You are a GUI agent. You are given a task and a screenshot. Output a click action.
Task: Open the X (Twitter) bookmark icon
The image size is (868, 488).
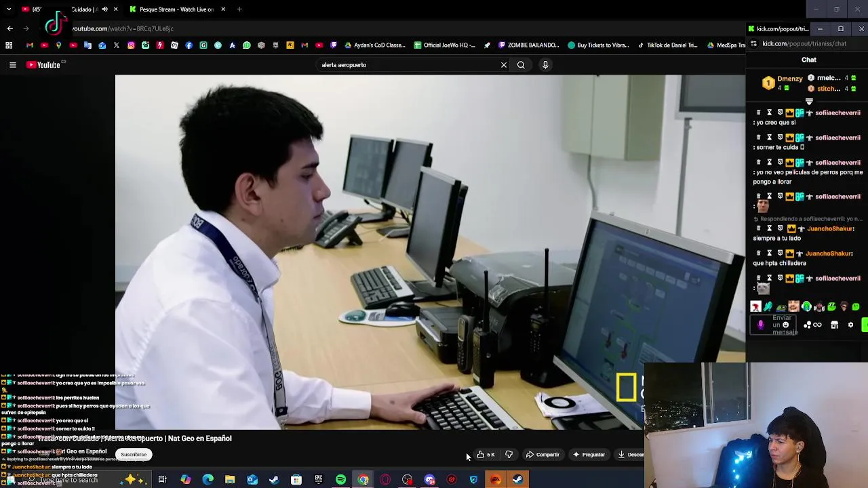(x=117, y=45)
